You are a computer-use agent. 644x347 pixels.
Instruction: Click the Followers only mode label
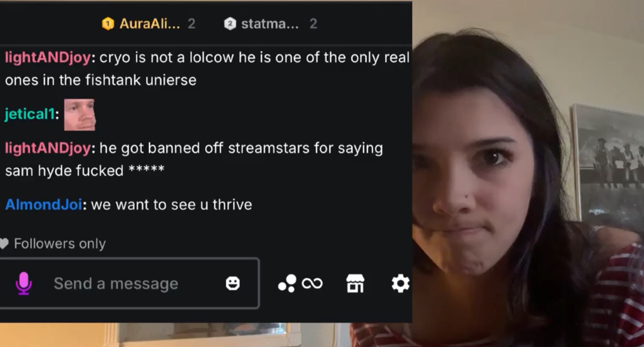click(x=60, y=243)
